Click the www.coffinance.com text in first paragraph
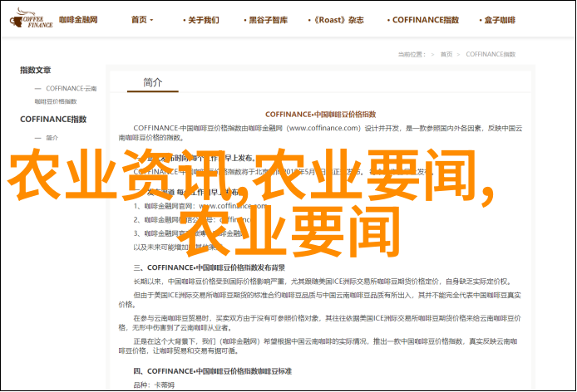 tap(323, 128)
